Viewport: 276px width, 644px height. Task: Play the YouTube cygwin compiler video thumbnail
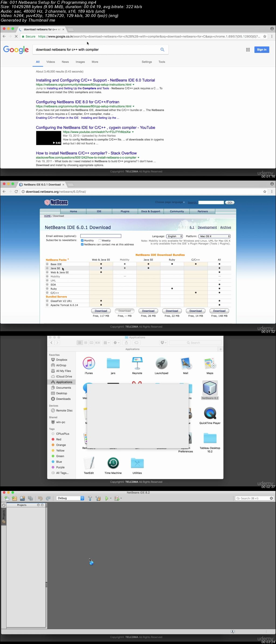pos(49,138)
